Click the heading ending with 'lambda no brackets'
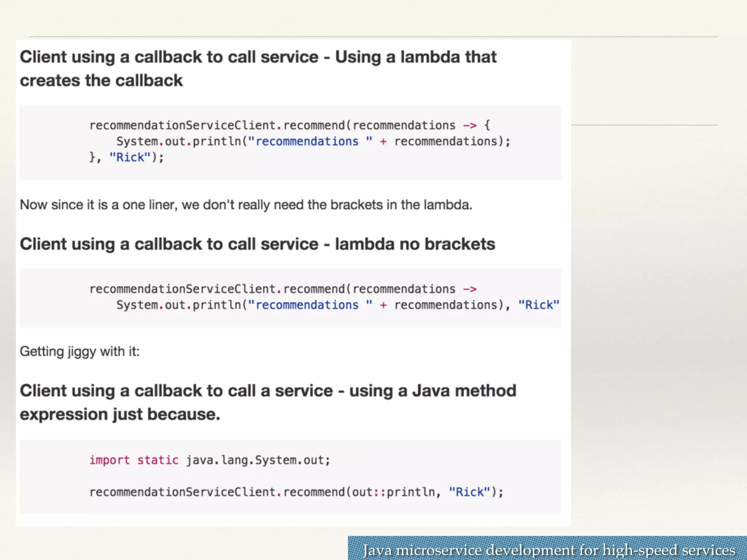747x560 pixels. coord(258,244)
